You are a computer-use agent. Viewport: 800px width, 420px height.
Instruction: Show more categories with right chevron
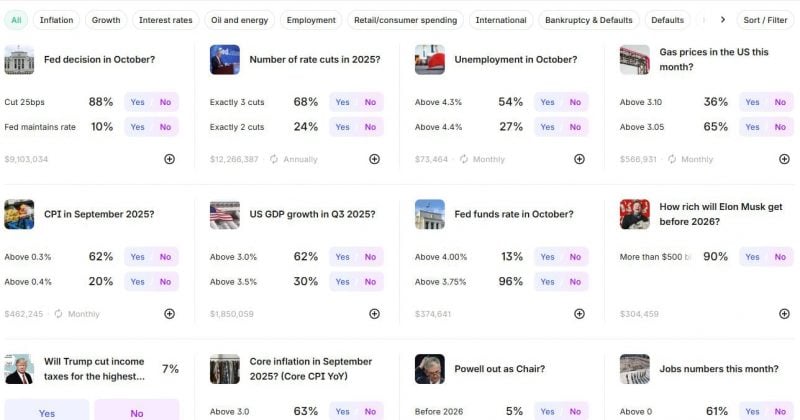pyautogui.click(x=723, y=20)
